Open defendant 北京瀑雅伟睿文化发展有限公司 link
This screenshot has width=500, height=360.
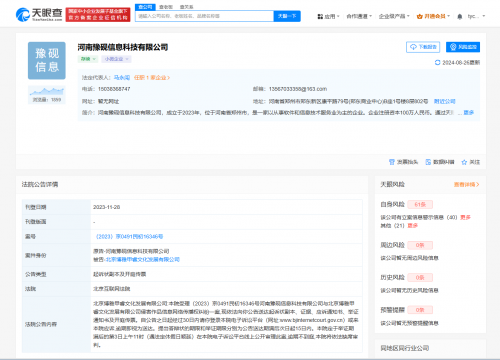pos(143,259)
